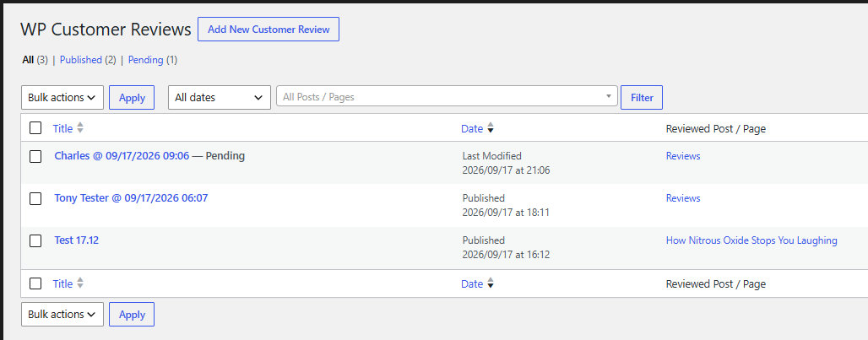Click the Title sort arrows in header

click(x=80, y=128)
